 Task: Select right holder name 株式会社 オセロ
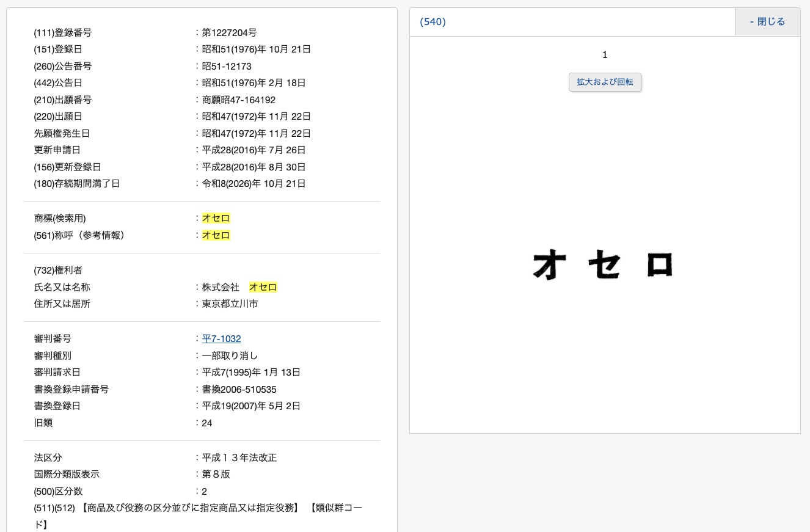(239, 287)
